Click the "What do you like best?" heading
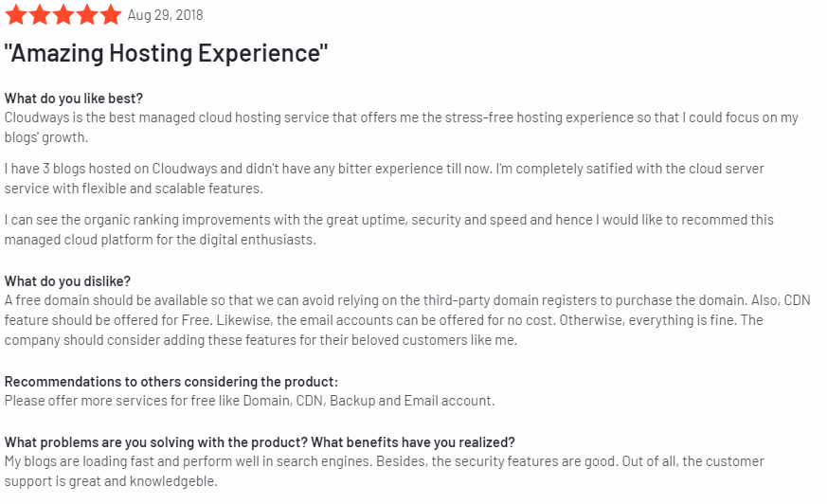The image size is (827, 504). click(74, 99)
